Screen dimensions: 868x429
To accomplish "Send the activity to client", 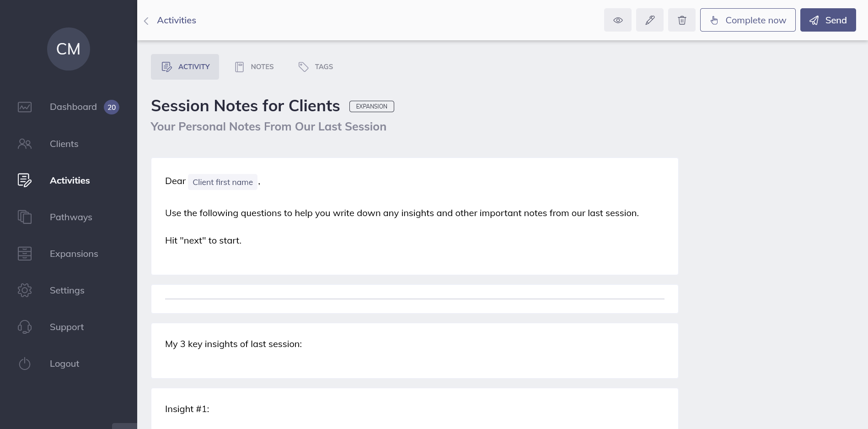I will (x=828, y=20).
